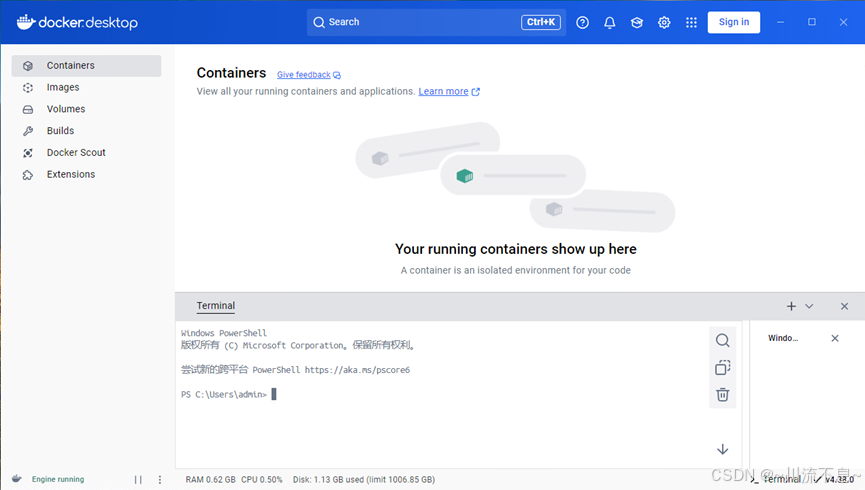Click the Extensions puzzle piece icon
Viewport: 865px width, 490px height.
point(28,175)
